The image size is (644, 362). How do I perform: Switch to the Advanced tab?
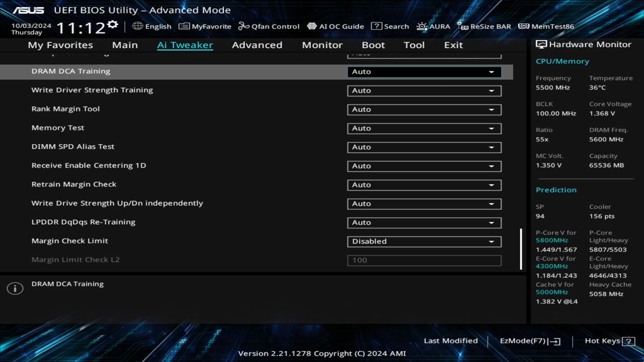click(x=257, y=45)
